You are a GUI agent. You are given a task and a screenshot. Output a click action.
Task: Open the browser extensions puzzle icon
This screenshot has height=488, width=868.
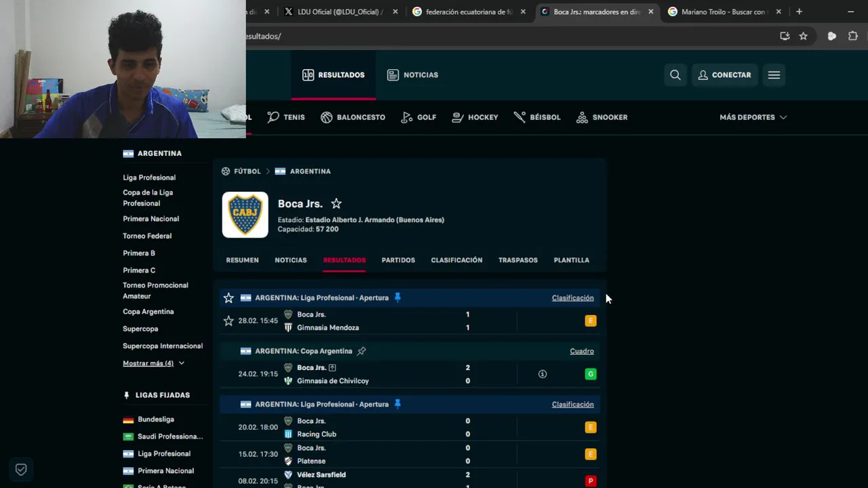coord(853,36)
